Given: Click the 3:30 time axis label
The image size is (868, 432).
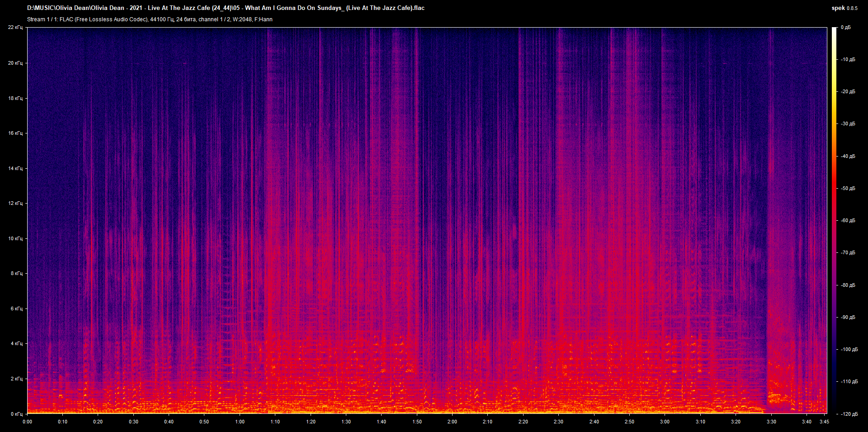Looking at the screenshot, I should point(771,422).
